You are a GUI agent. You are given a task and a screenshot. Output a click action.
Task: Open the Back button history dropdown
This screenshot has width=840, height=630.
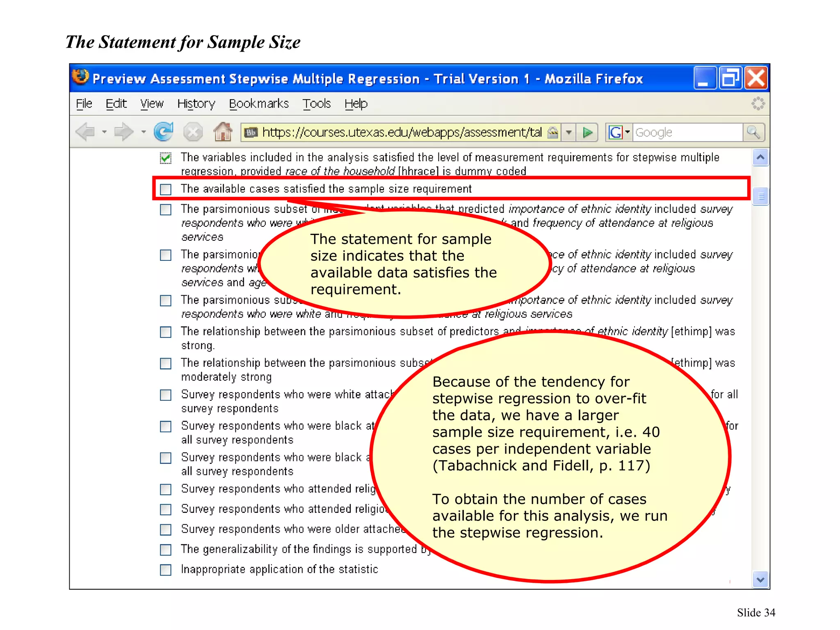click(x=105, y=132)
